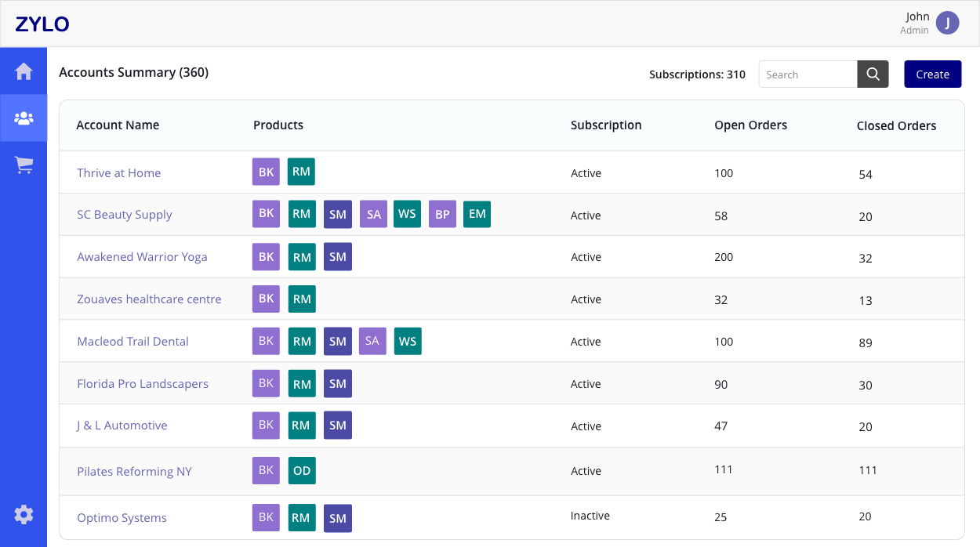Image resolution: width=980 pixels, height=547 pixels.
Task: Open the J & L Automotive account
Action: point(122,426)
